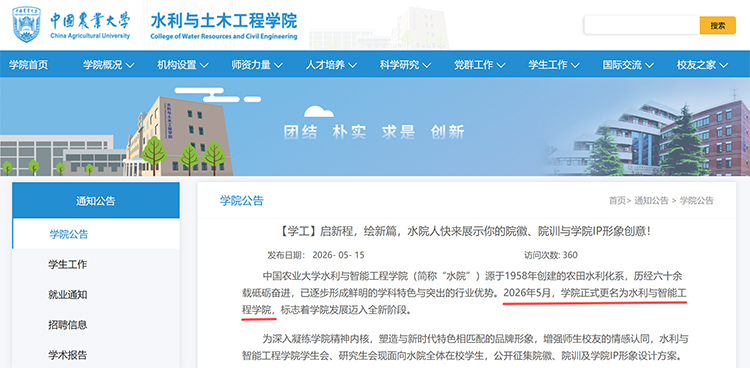The image size is (750, 368).
Task: Open the 机构设置 navigation menu
Action: click(177, 65)
